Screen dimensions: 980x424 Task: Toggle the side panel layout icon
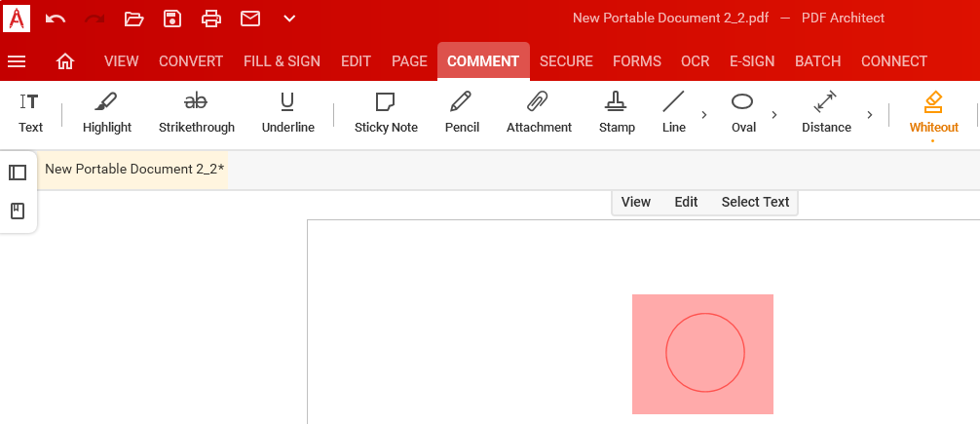click(x=18, y=173)
